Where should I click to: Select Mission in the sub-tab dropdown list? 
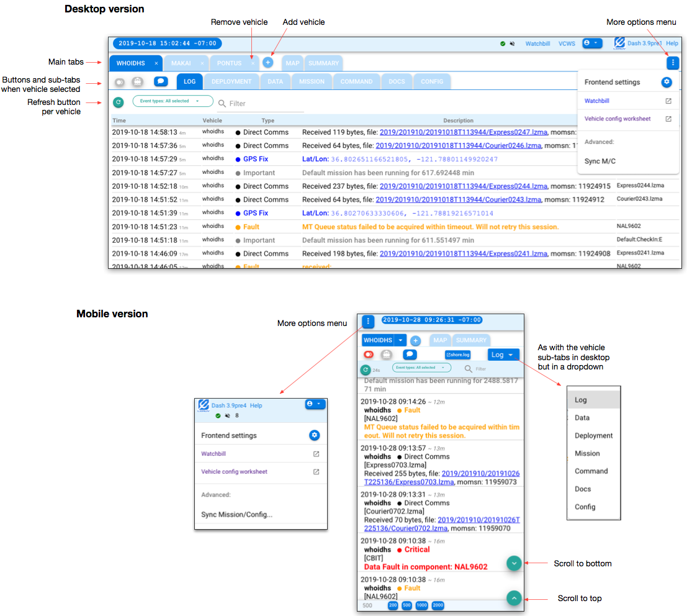coord(587,453)
